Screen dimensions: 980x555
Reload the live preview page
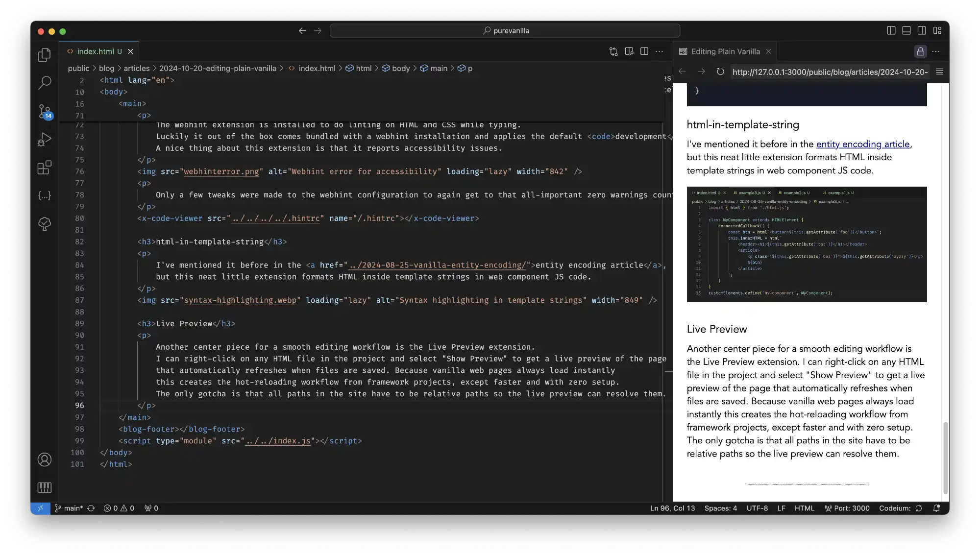coord(720,72)
